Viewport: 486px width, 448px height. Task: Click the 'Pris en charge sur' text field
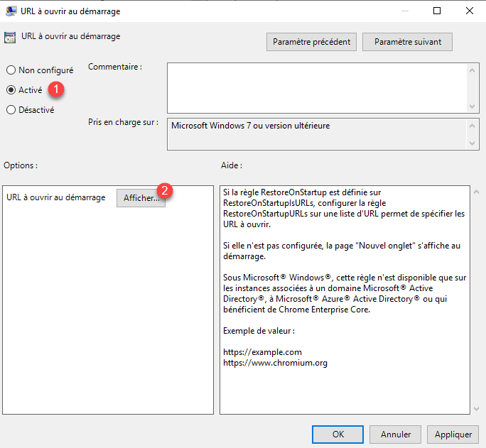coord(316,134)
